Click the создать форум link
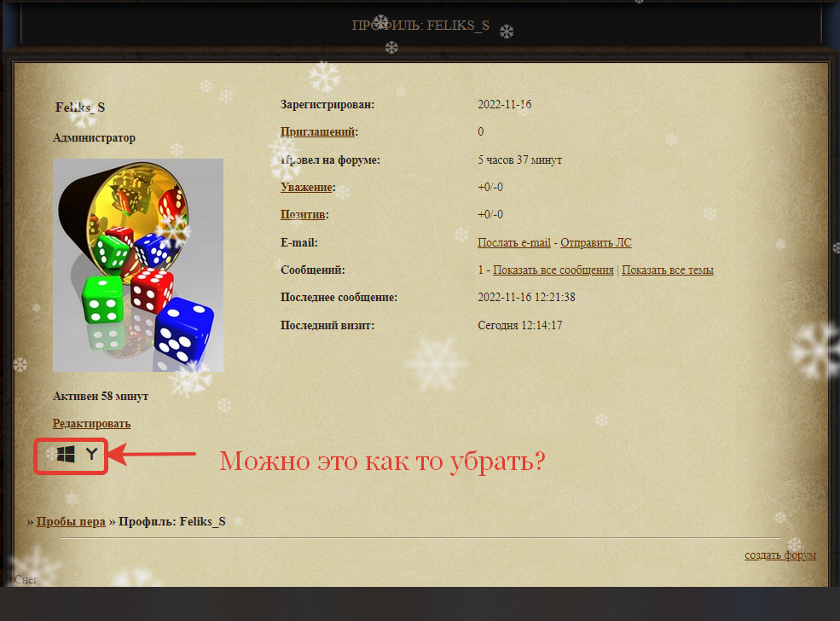The width and height of the screenshot is (840, 621). tap(780, 555)
